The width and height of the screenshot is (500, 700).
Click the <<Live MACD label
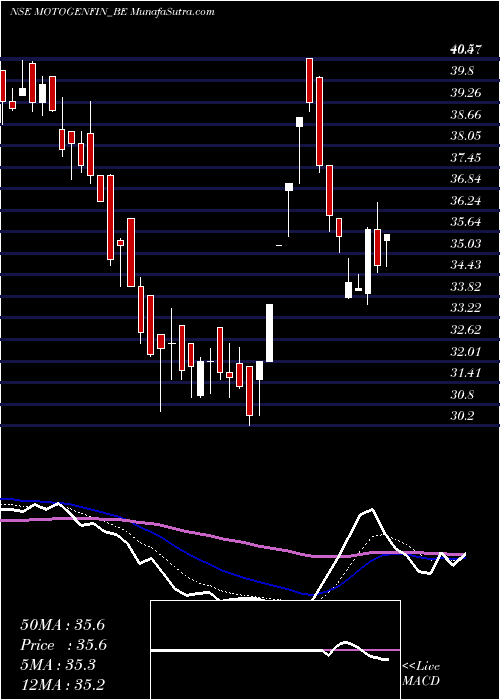coord(421,673)
